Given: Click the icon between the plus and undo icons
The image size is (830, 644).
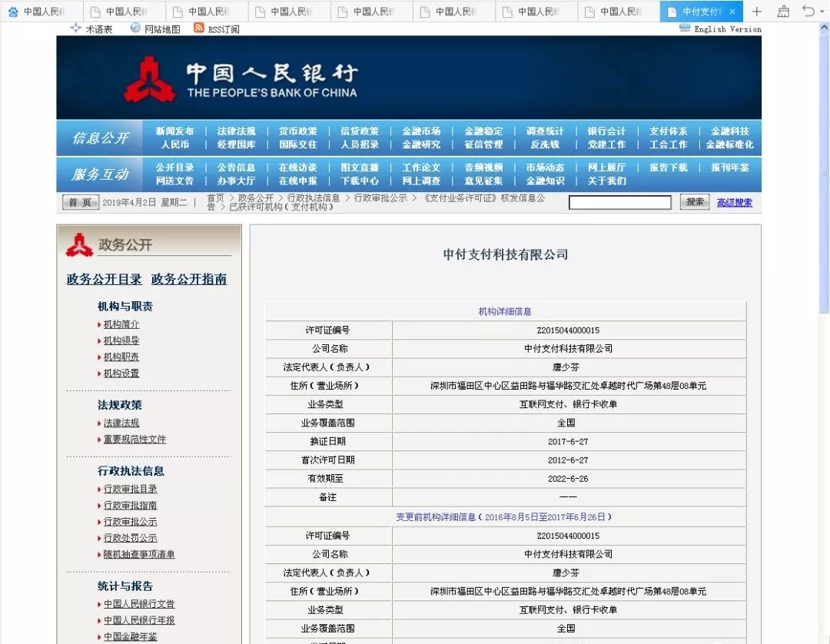Looking at the screenshot, I should pyautogui.click(x=783, y=12).
